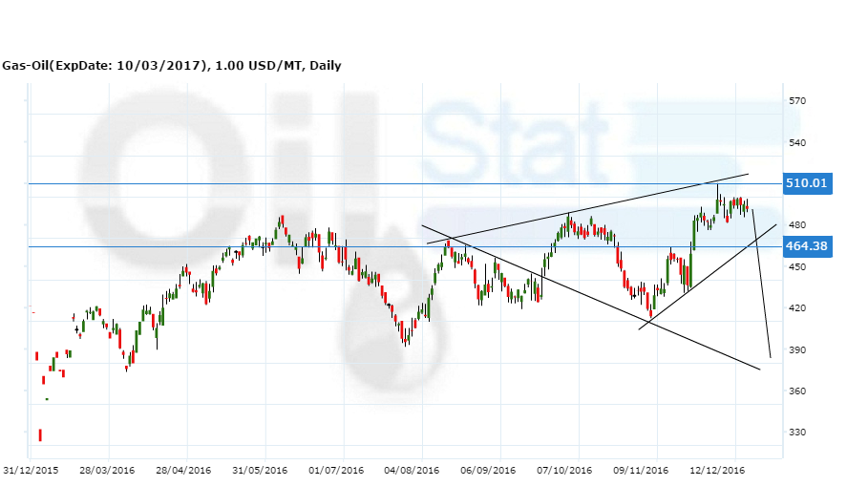Click the 28/03/2016 date label

click(x=106, y=471)
